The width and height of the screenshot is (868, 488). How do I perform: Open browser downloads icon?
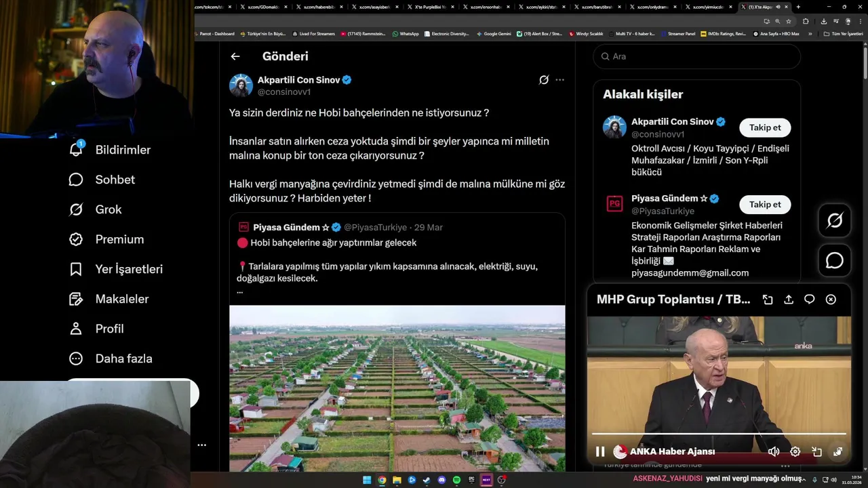point(823,21)
